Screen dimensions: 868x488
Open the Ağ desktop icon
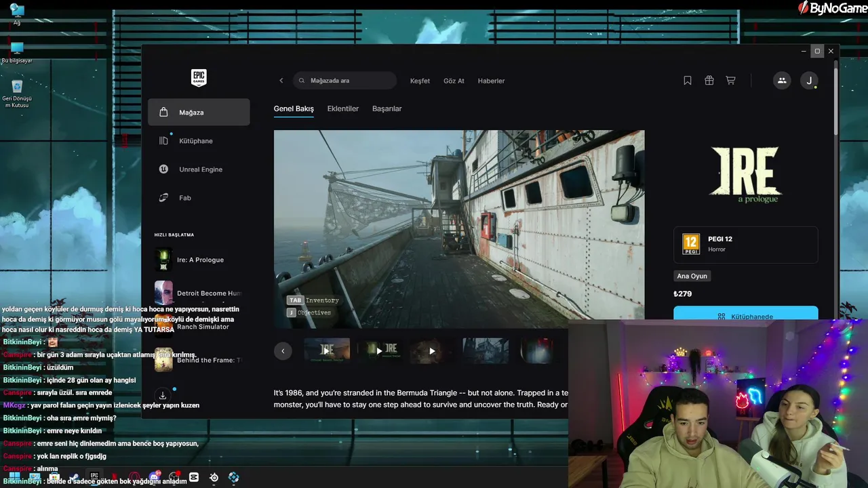coord(17,14)
